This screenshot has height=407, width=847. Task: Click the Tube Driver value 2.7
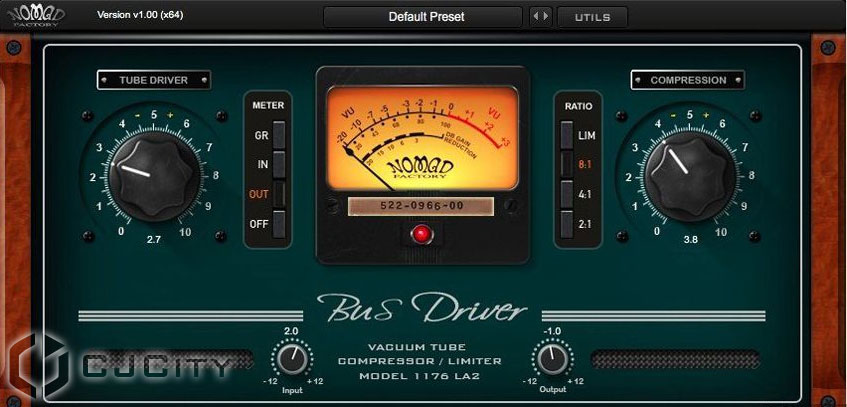click(x=154, y=239)
